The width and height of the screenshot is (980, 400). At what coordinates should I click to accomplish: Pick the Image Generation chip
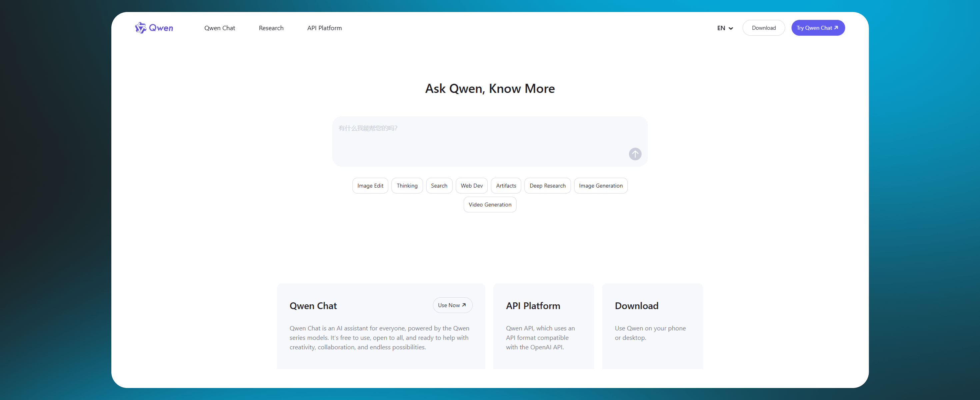tap(600, 186)
